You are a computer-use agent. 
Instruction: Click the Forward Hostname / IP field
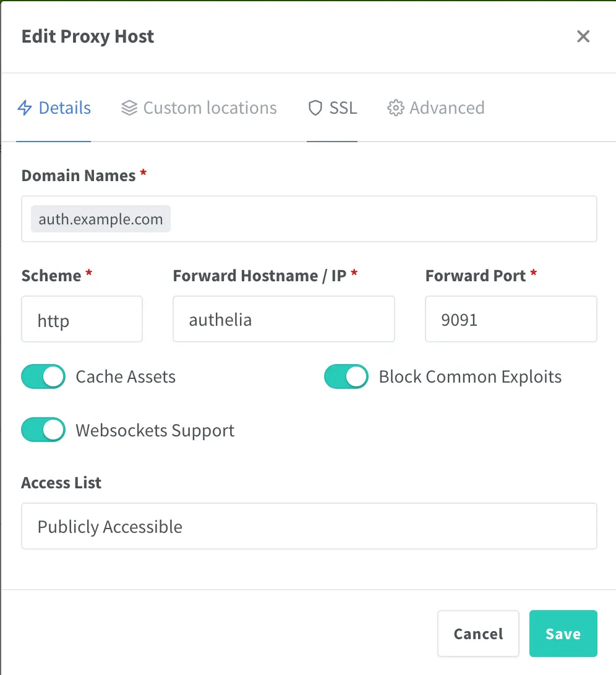(283, 319)
